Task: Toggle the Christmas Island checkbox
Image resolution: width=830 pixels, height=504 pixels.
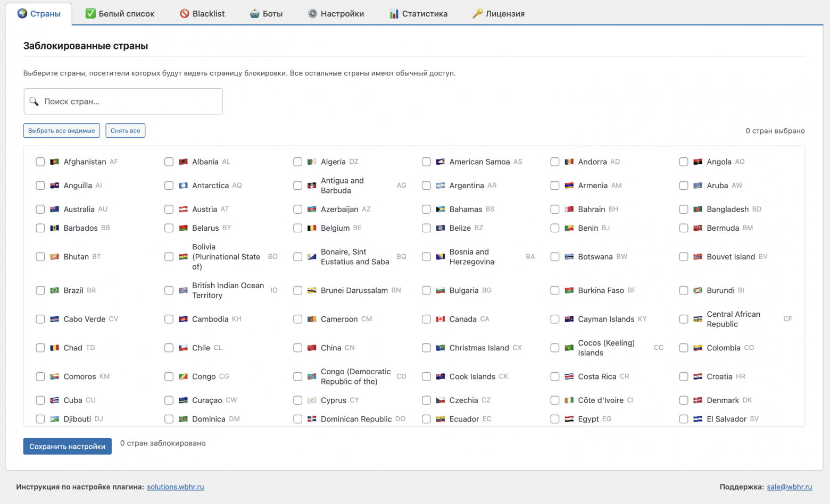Action: 426,348
